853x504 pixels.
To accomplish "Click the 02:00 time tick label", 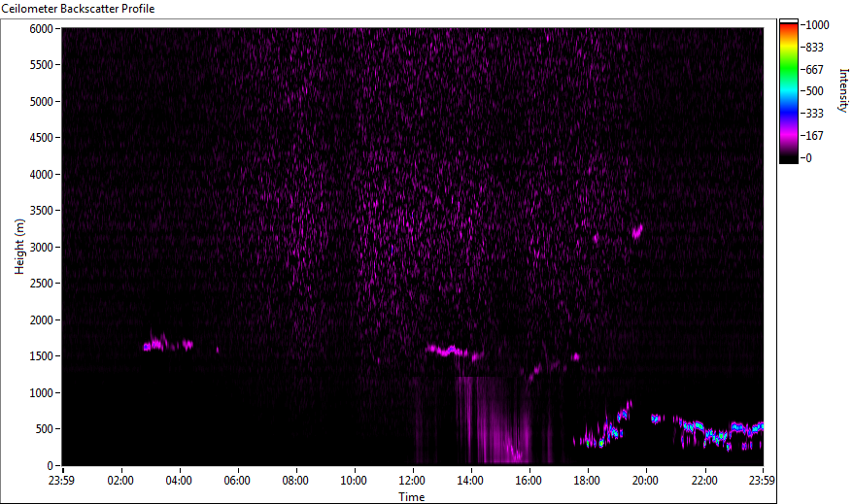I will point(120,481).
